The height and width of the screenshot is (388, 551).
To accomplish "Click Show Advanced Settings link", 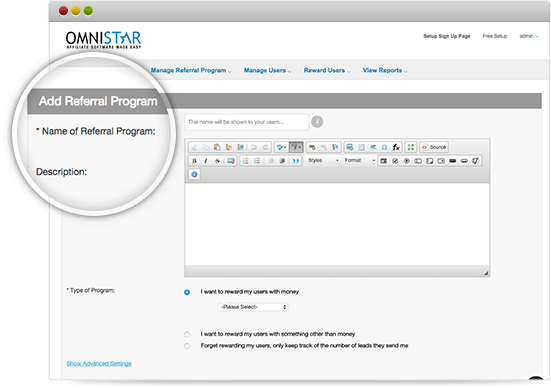I will pos(99,363).
